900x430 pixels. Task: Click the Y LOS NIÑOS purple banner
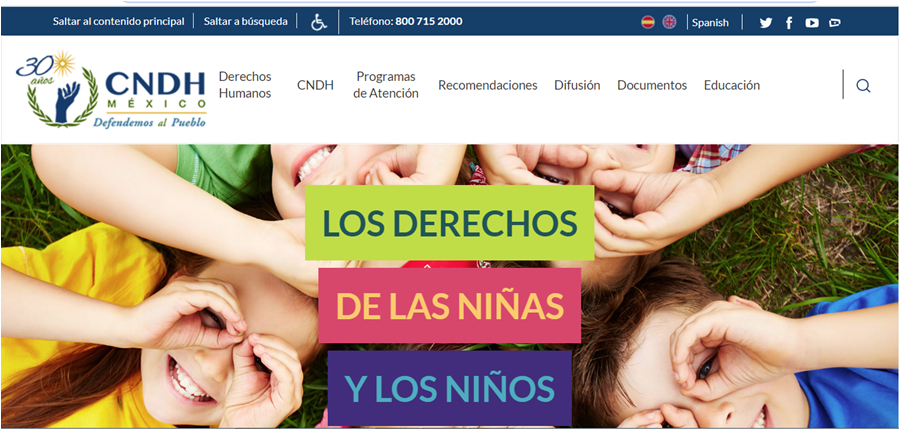tap(449, 388)
